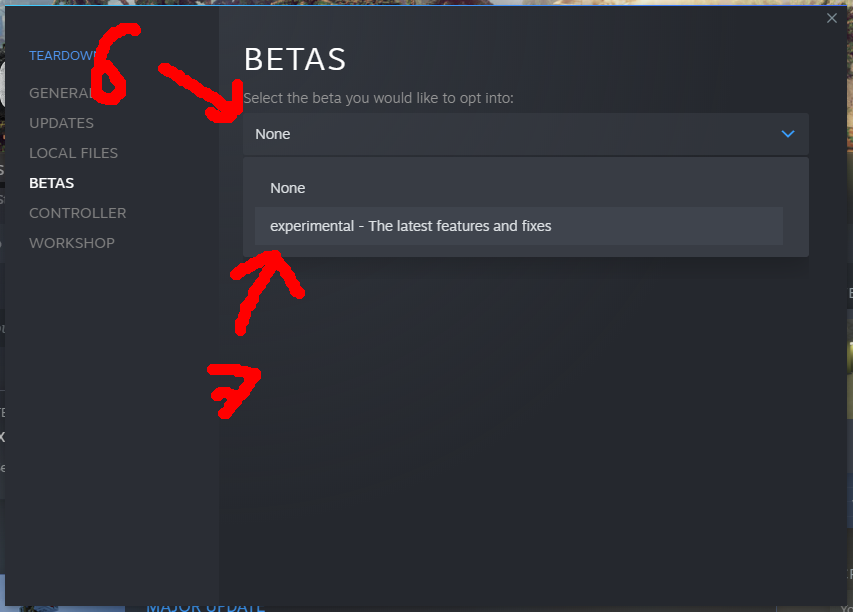Close the Teardown properties dialog

coord(832,18)
